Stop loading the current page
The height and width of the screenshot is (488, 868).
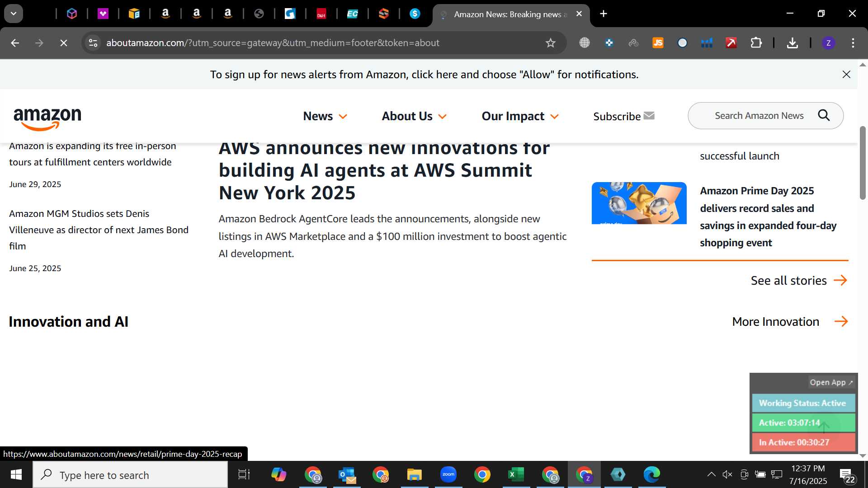pos(64,43)
